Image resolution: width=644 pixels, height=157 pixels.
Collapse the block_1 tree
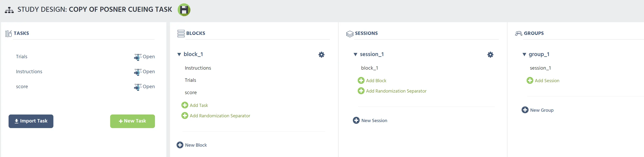179,55
